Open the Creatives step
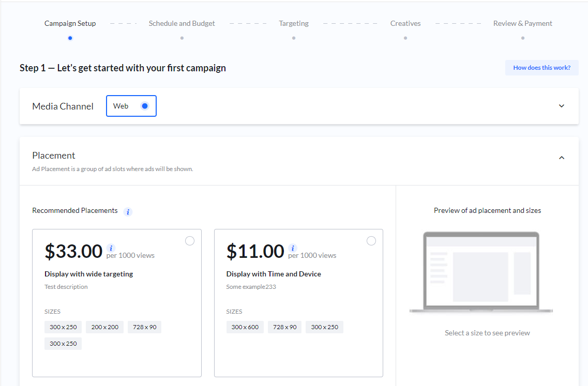The image size is (588, 386). (405, 23)
